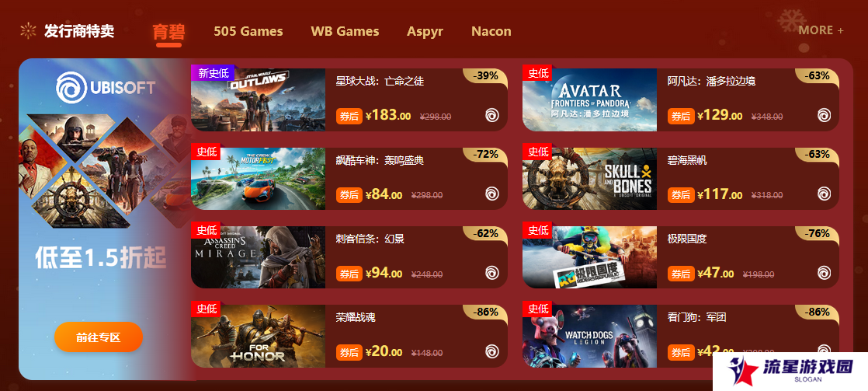The height and width of the screenshot is (391, 868).
Task: Select the Nacon publisher tab
Action: 491,32
